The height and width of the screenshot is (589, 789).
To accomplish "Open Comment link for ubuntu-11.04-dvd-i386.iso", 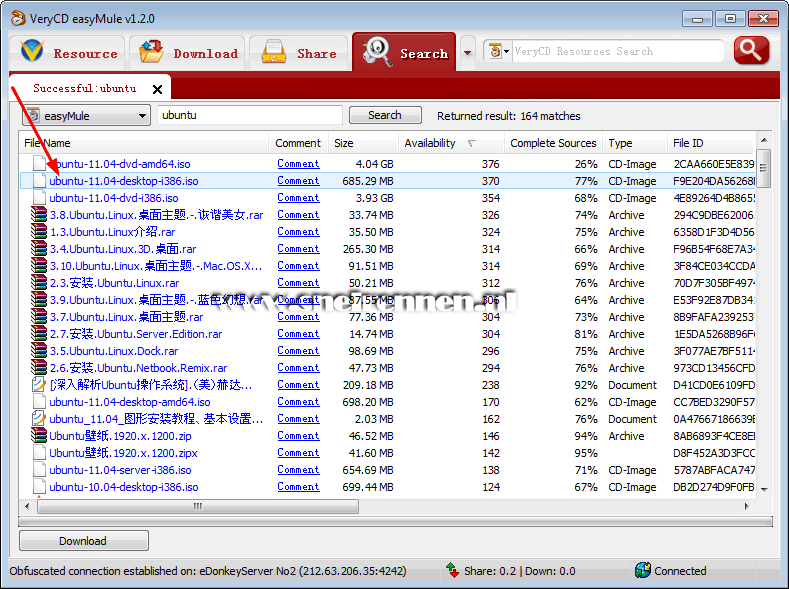I will [298, 198].
